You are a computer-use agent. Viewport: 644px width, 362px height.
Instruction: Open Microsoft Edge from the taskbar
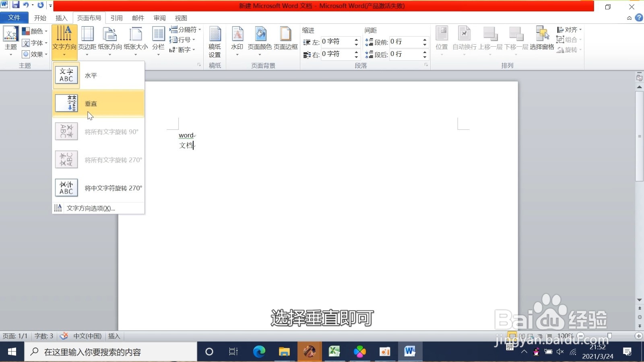click(259, 352)
